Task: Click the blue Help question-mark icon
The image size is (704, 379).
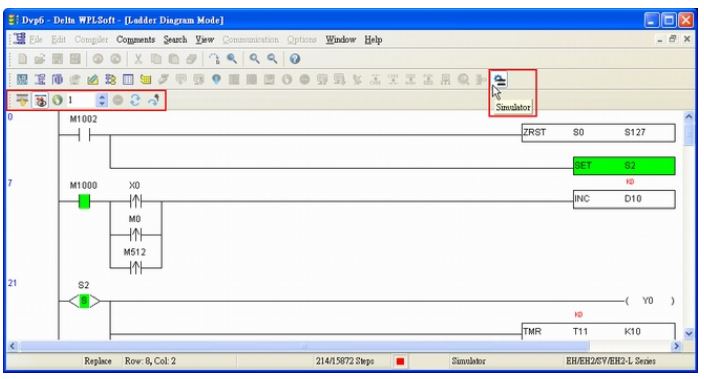Action: 295,59
